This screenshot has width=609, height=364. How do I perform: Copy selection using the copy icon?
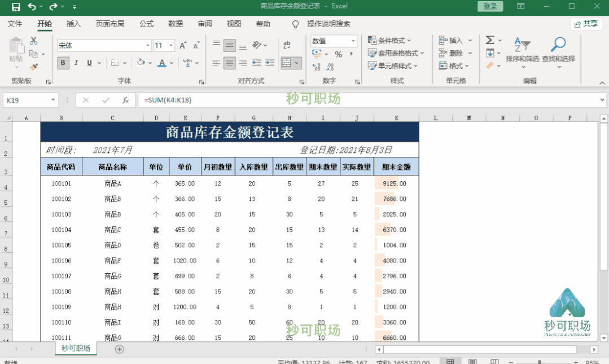(33, 54)
